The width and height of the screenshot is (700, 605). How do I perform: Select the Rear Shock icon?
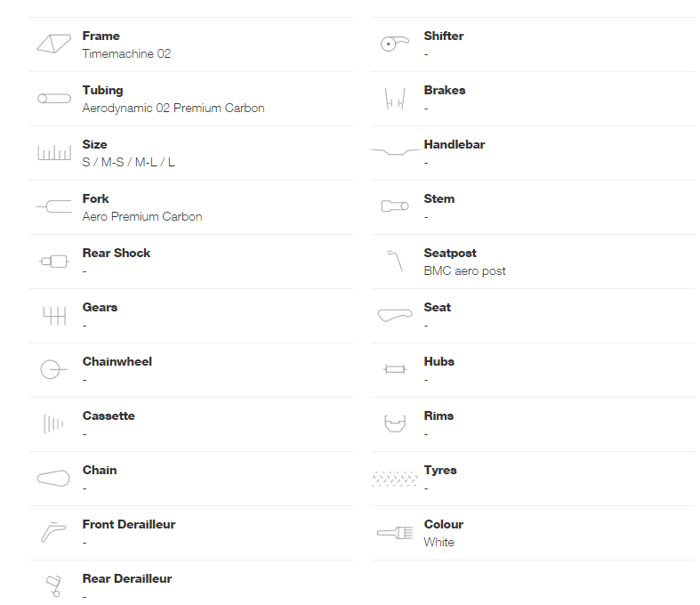(54, 262)
